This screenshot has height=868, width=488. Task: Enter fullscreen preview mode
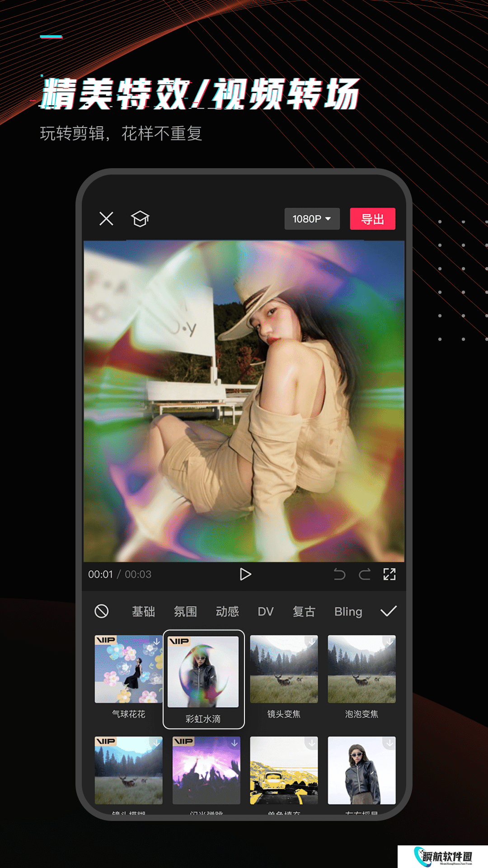tap(389, 574)
